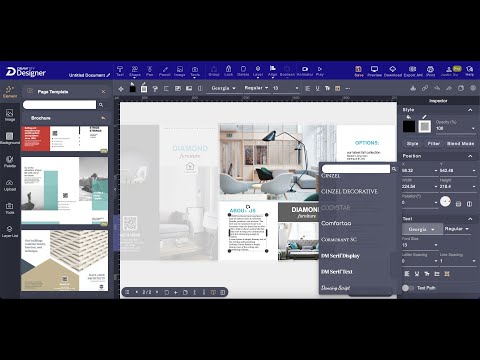
Task: Open the Tools panel in left sidebar
Action: click(10, 208)
